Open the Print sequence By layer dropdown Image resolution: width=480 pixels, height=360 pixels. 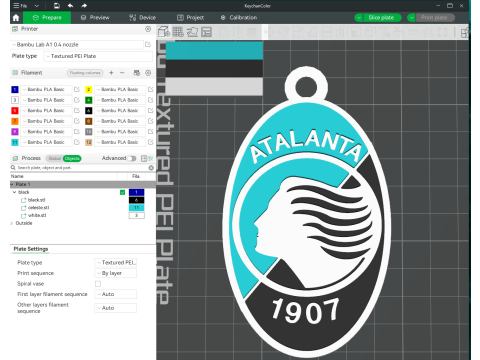tap(116, 273)
